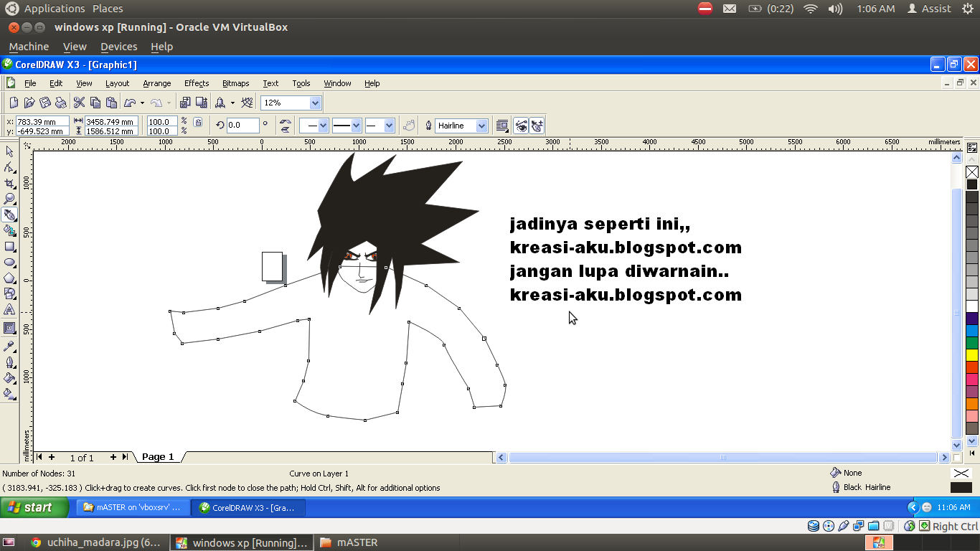Image resolution: width=980 pixels, height=551 pixels.
Task: Toggle the lock ratio button
Action: 198,122
